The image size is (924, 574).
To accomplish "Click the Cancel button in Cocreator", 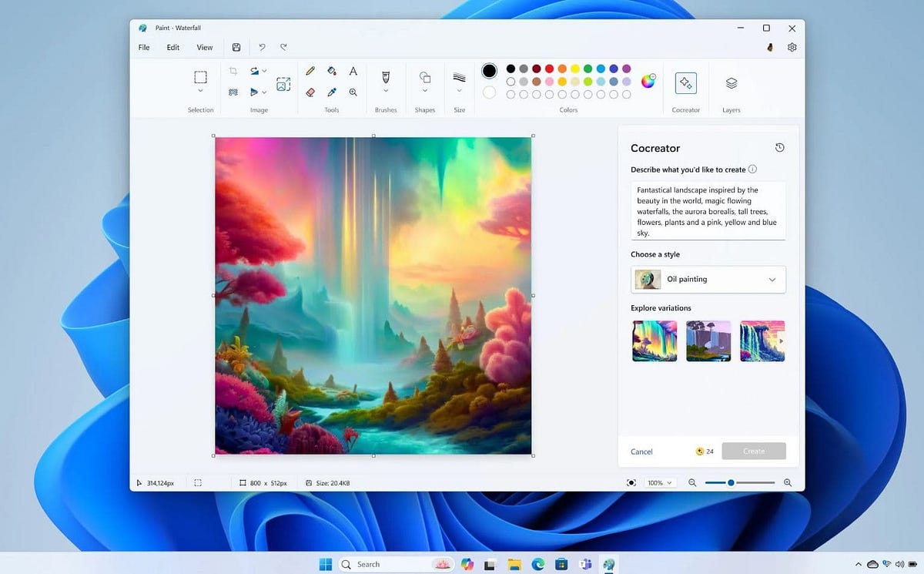I will [641, 451].
